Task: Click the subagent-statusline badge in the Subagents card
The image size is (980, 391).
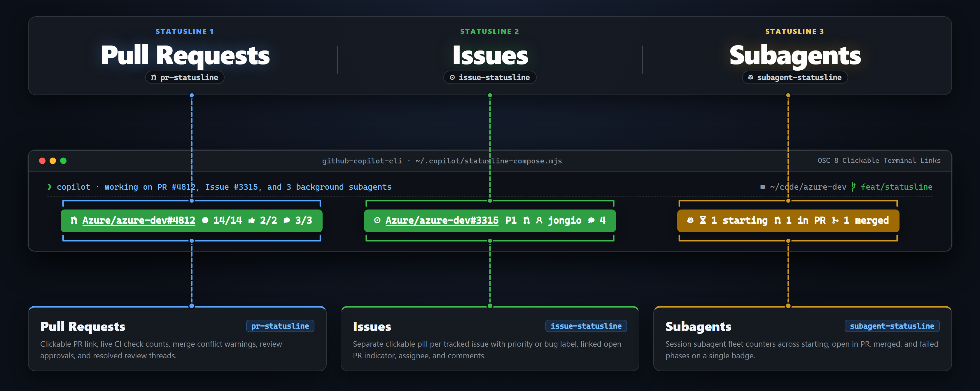Action: 892,326
